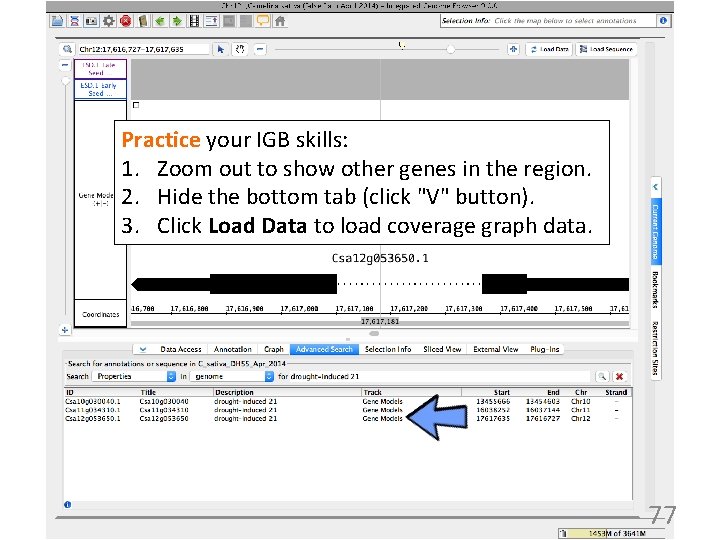Sort results by Chr column header
Image resolution: width=720 pixels, height=540 pixels.
click(x=581, y=393)
